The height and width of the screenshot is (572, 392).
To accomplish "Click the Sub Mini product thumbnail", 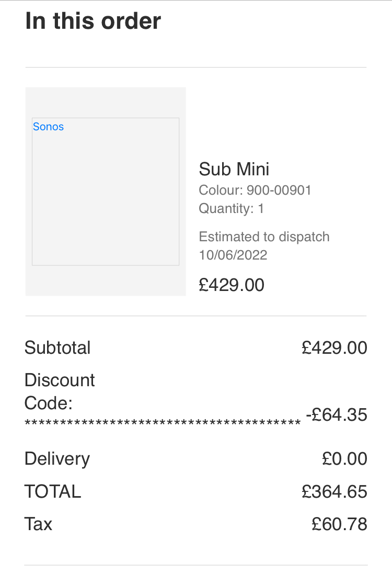I will [106, 192].
